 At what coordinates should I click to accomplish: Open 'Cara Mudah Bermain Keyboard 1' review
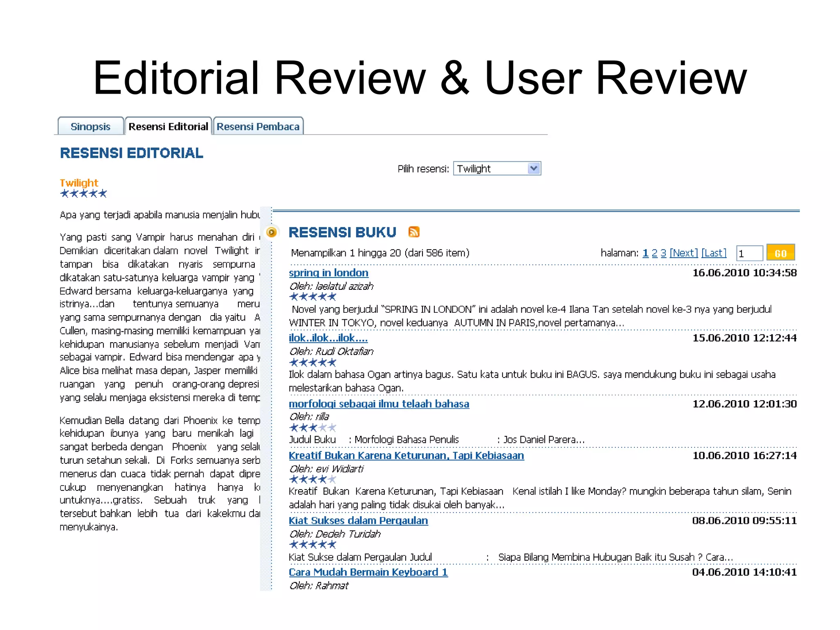pyautogui.click(x=368, y=573)
